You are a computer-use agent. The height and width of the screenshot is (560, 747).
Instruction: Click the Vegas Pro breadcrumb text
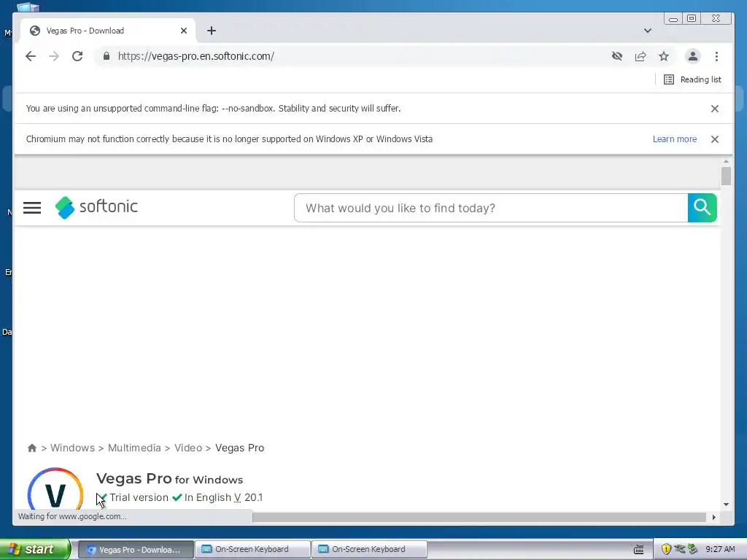239,448
